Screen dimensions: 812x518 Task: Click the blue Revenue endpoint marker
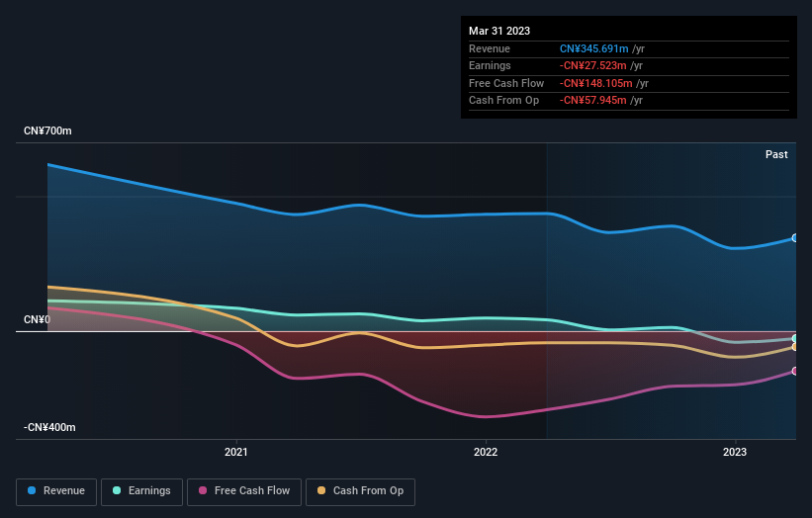(x=794, y=238)
